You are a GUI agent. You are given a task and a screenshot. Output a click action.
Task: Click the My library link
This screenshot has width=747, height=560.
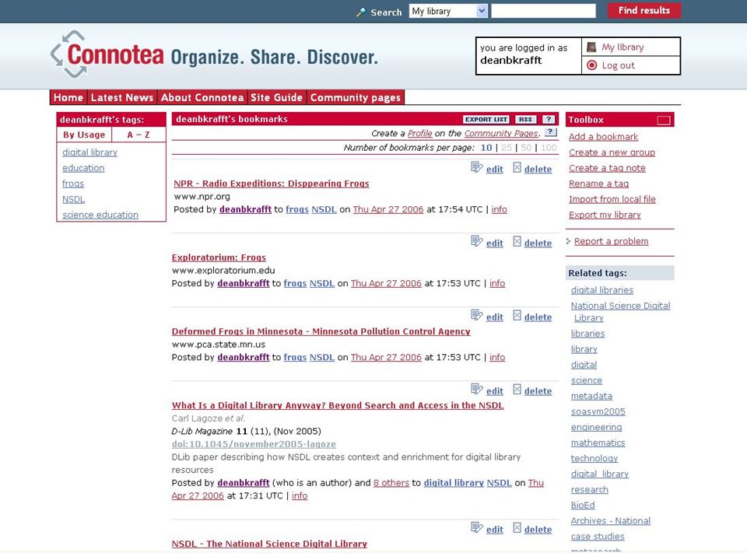622,47
